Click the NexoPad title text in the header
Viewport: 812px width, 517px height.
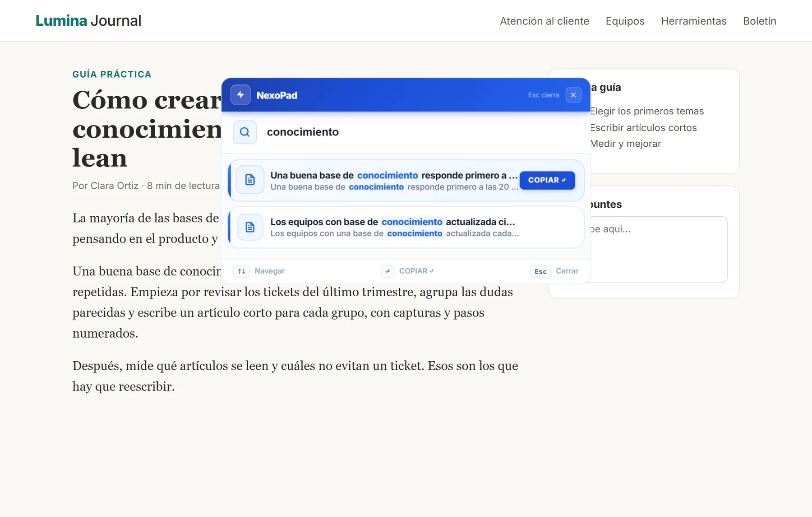[277, 95]
